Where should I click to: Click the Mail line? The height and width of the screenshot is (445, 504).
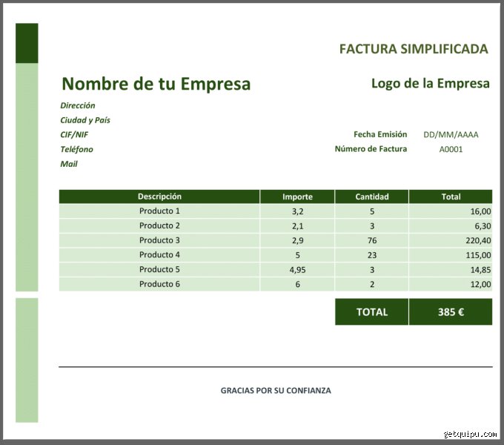[69, 164]
